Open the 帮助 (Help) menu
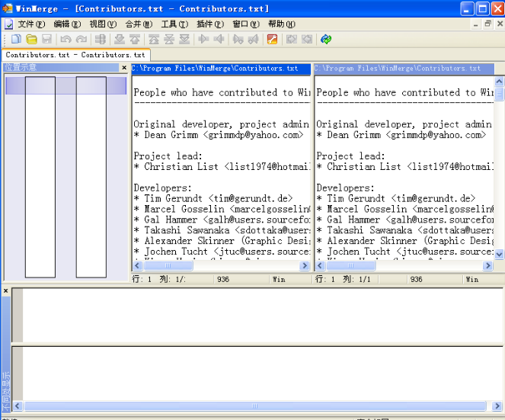The height and width of the screenshot is (420, 505). pos(280,24)
